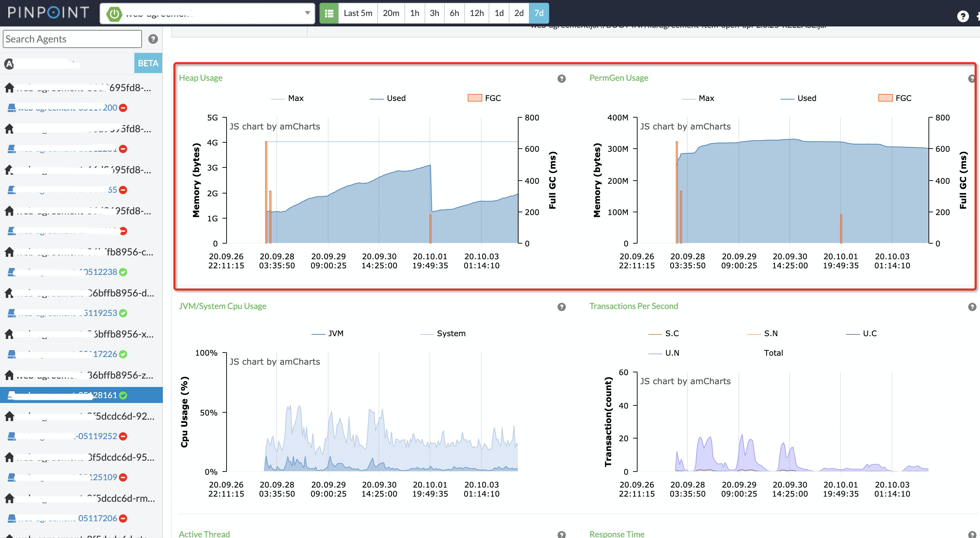This screenshot has height=538, width=980.
Task: Click the circled A icon in the sidebar
Action: (x=9, y=64)
